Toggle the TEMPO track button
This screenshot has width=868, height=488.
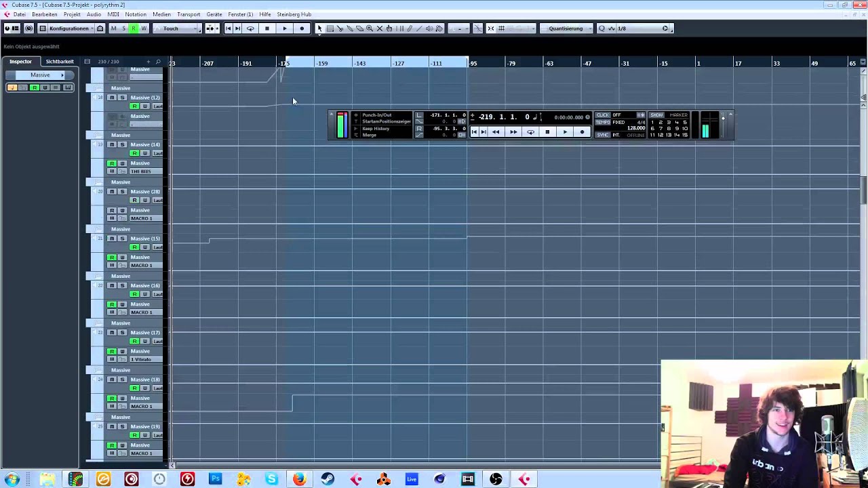603,123
